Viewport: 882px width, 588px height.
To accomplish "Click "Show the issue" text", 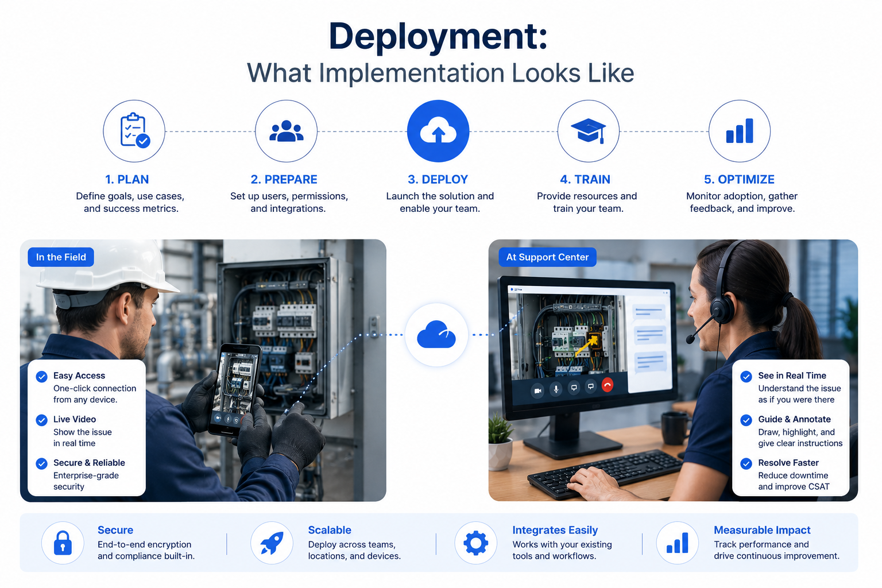I will (x=83, y=432).
